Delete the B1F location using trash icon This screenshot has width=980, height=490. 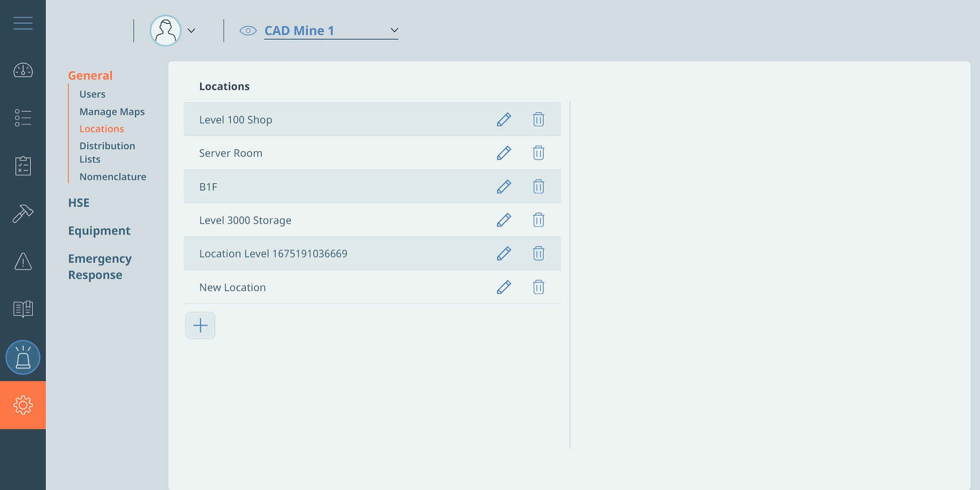[538, 186]
